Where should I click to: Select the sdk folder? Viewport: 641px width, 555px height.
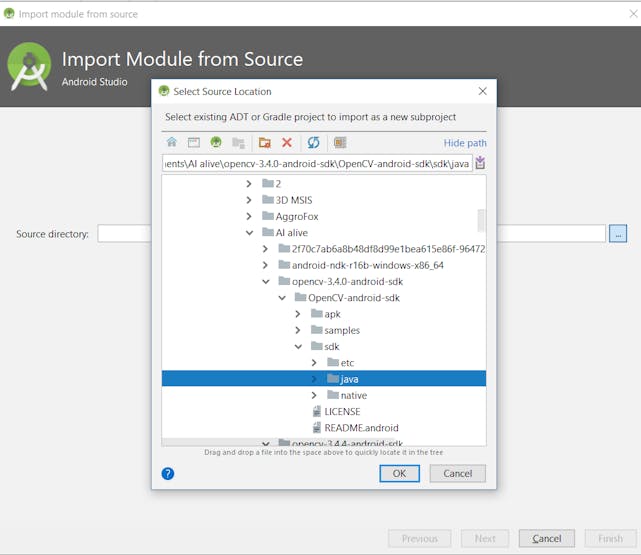[332, 347]
